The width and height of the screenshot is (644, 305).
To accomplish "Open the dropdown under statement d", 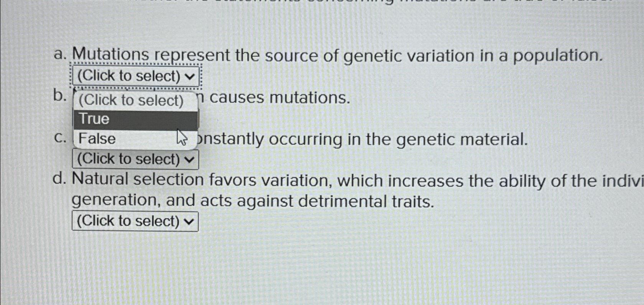I will (134, 221).
